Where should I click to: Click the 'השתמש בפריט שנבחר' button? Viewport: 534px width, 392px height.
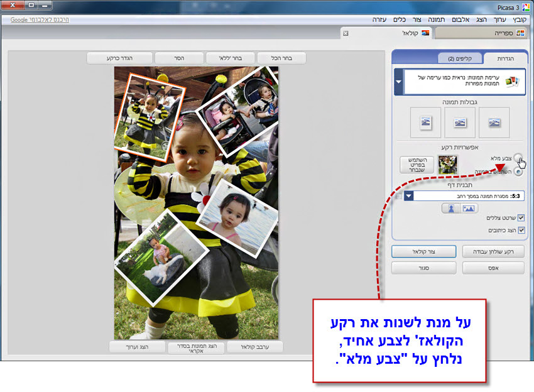[x=417, y=165]
